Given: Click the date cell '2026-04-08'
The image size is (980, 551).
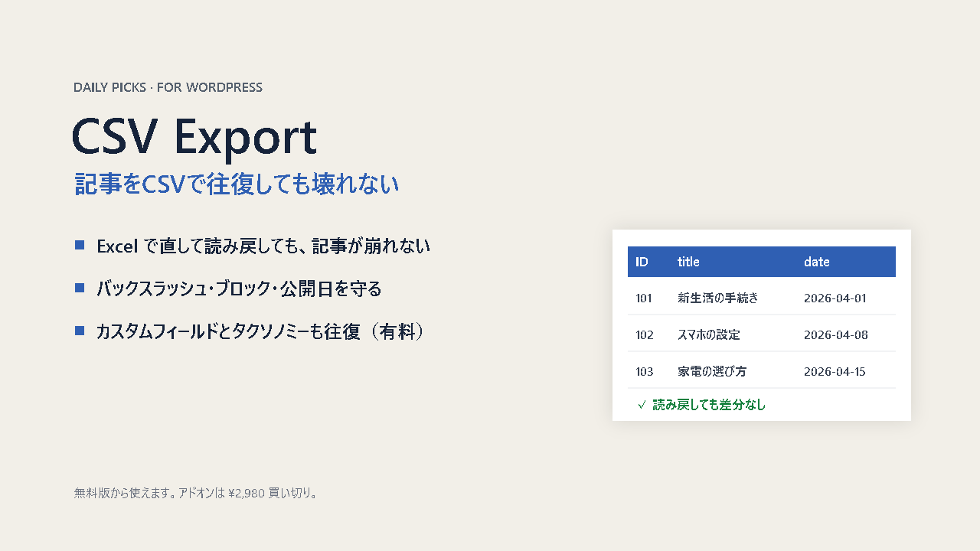Looking at the screenshot, I should click(836, 335).
